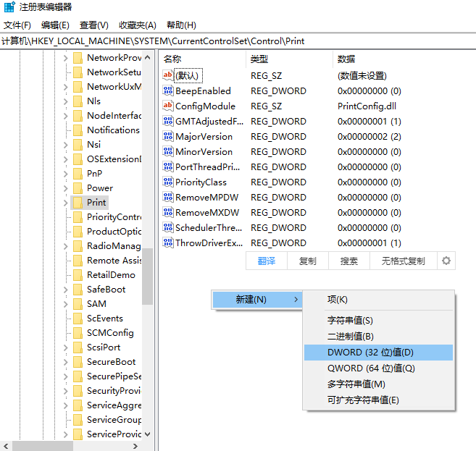476x451 pixels.
Task: Click the tree vertical scrollbar thumb
Action: click(x=148, y=277)
